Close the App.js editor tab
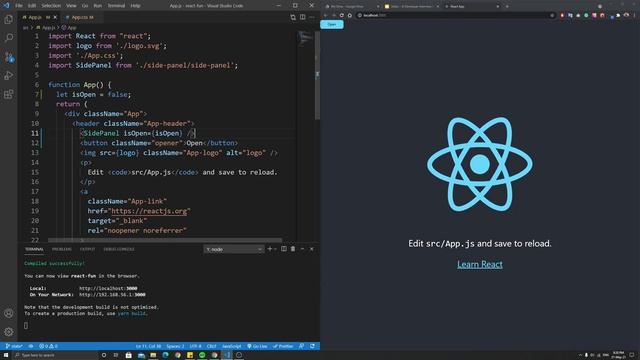The width and height of the screenshot is (640, 360). (55, 17)
